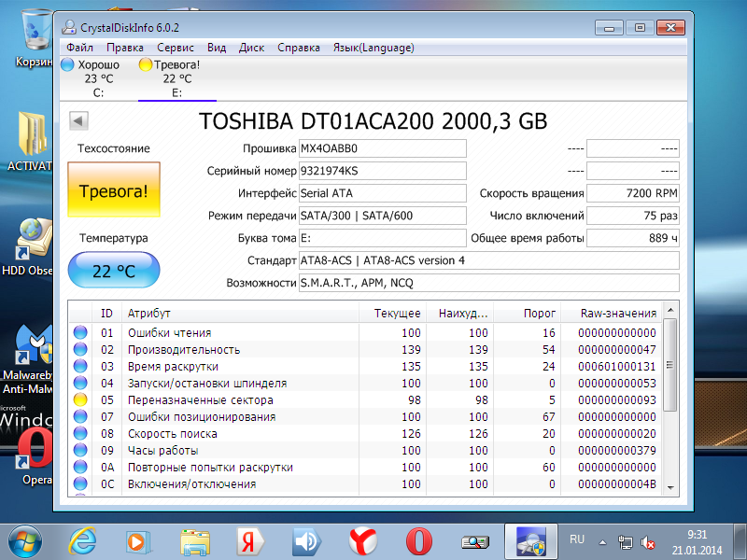The image size is (747, 560).
Task: Click the status circle for Включения/отключения
Action: pyautogui.click(x=80, y=483)
